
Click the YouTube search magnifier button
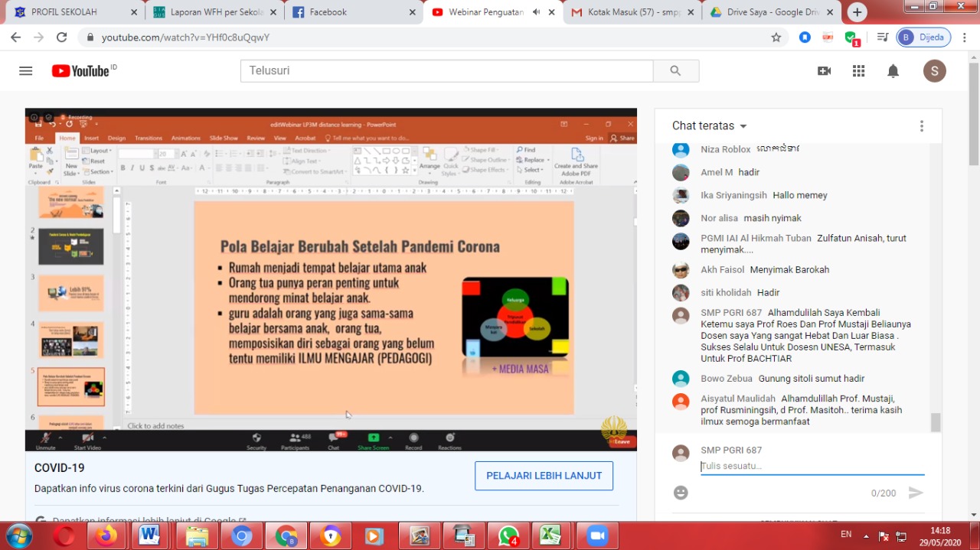[x=675, y=70]
